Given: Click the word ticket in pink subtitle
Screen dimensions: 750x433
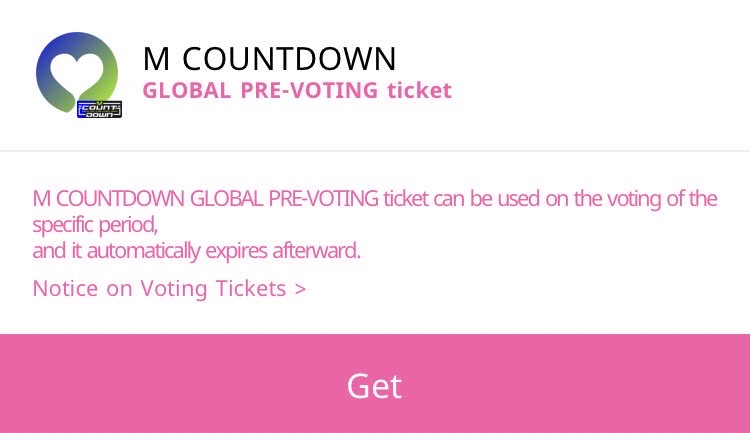Looking at the screenshot, I should [420, 91].
